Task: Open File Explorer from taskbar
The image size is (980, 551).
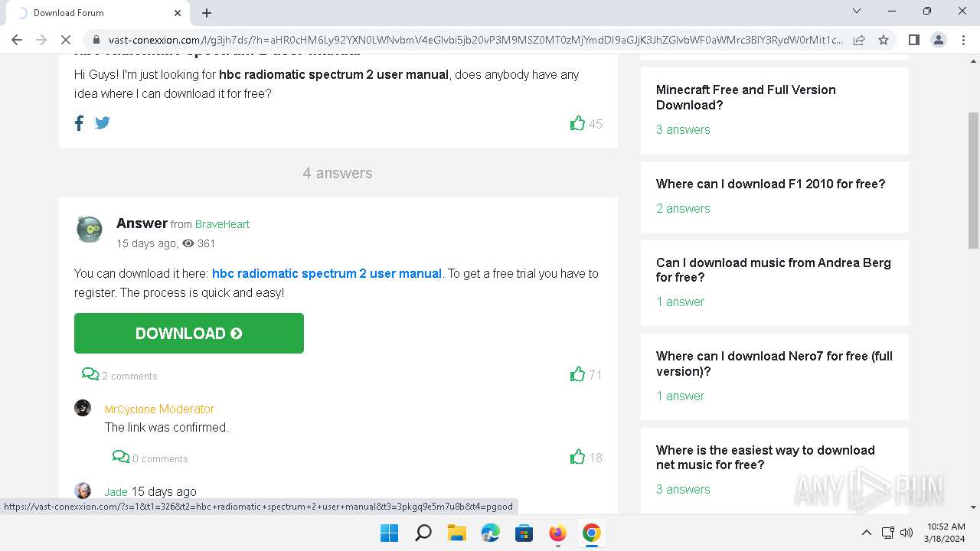Action: (456, 533)
